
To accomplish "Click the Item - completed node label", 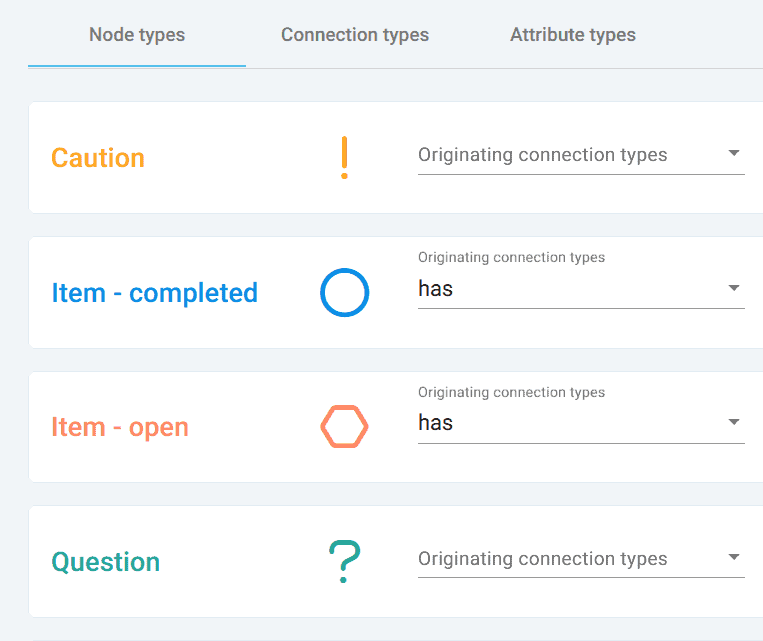I will coord(154,293).
